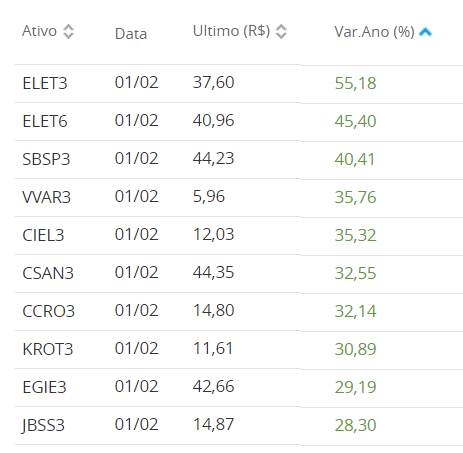This screenshot has width=463, height=453.
Task: Click ELET3 yearly variation 55,18
Action: 355,83
